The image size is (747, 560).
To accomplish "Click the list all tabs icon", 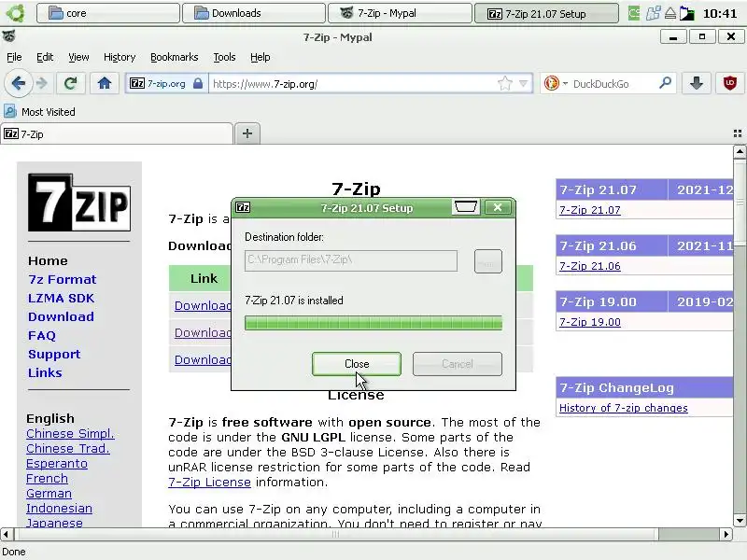I will (738, 133).
